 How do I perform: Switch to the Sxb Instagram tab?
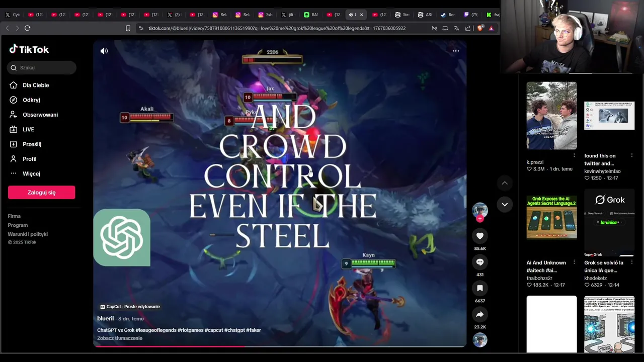click(265, 15)
